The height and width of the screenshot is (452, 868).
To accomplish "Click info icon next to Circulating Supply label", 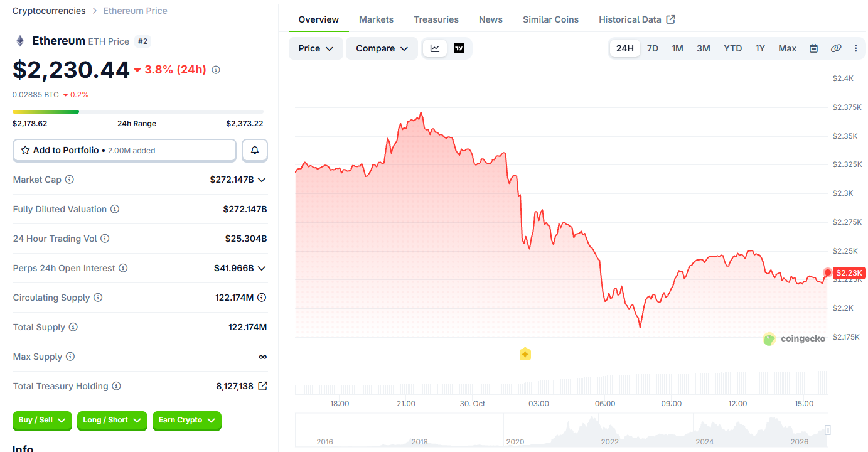I will tap(98, 298).
